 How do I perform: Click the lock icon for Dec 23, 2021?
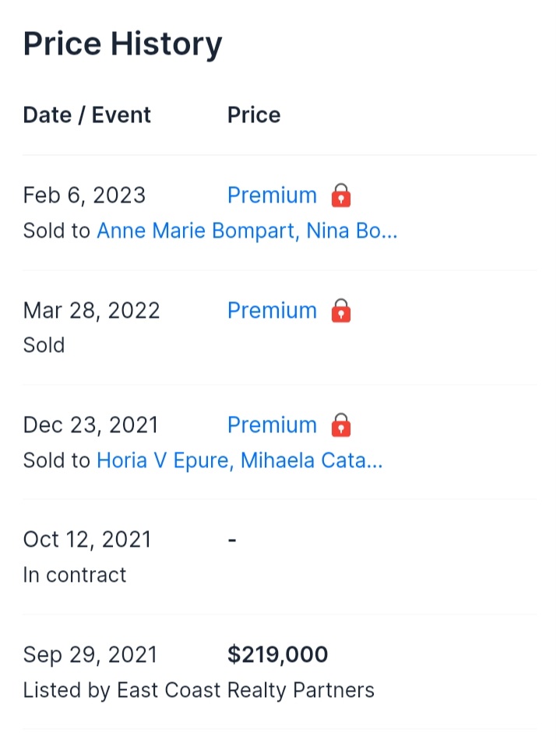341,425
